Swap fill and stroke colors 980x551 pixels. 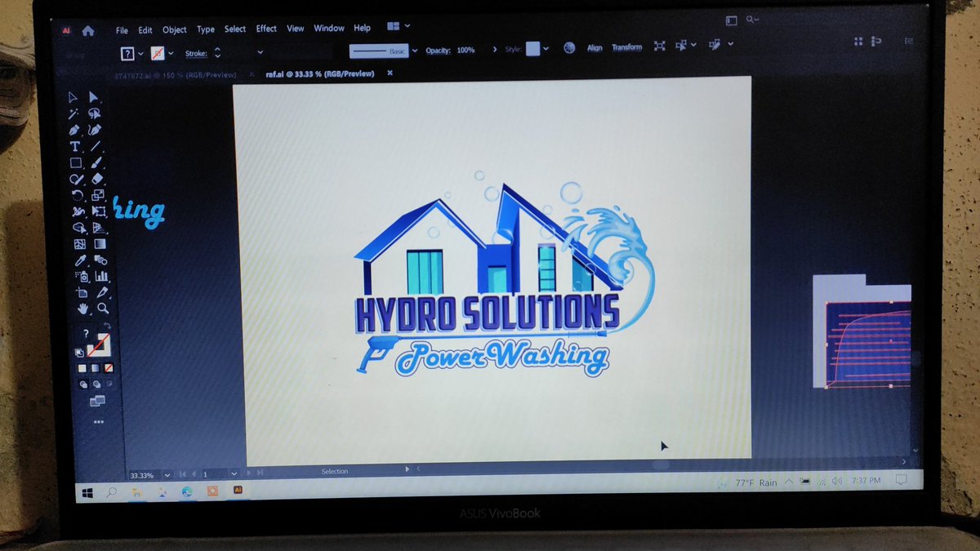point(107,326)
